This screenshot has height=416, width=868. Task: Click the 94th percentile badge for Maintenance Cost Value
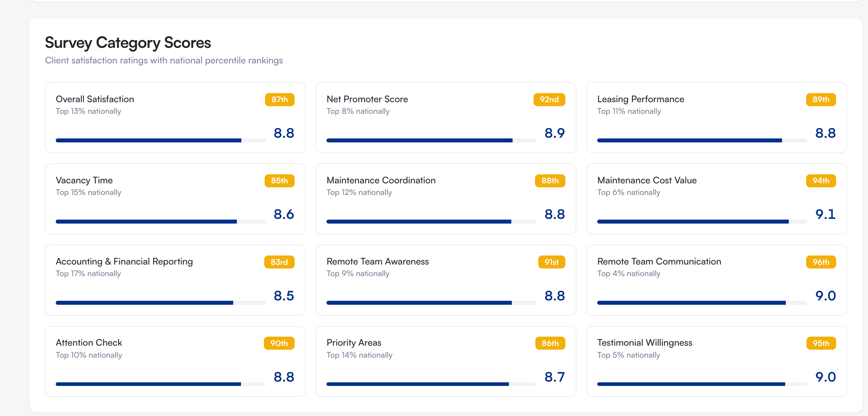[821, 180]
